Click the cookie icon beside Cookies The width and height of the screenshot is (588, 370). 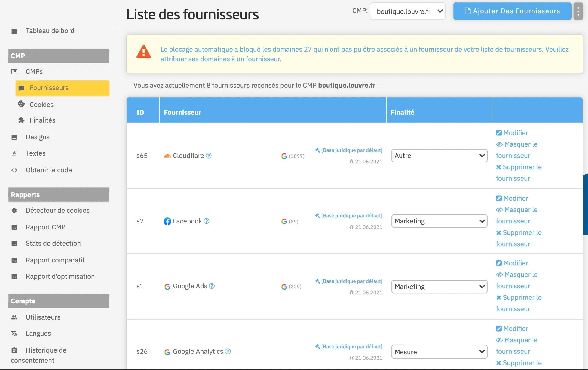21,104
